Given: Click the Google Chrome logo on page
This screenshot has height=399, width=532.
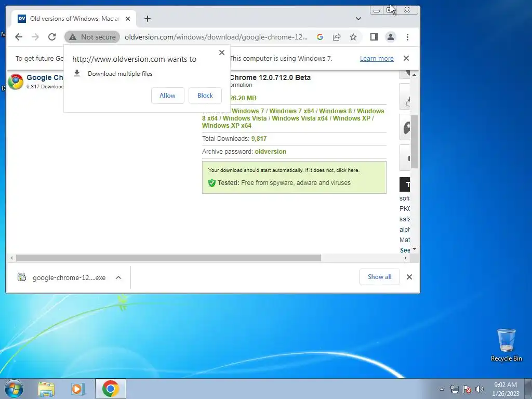Looking at the screenshot, I should coord(16,82).
